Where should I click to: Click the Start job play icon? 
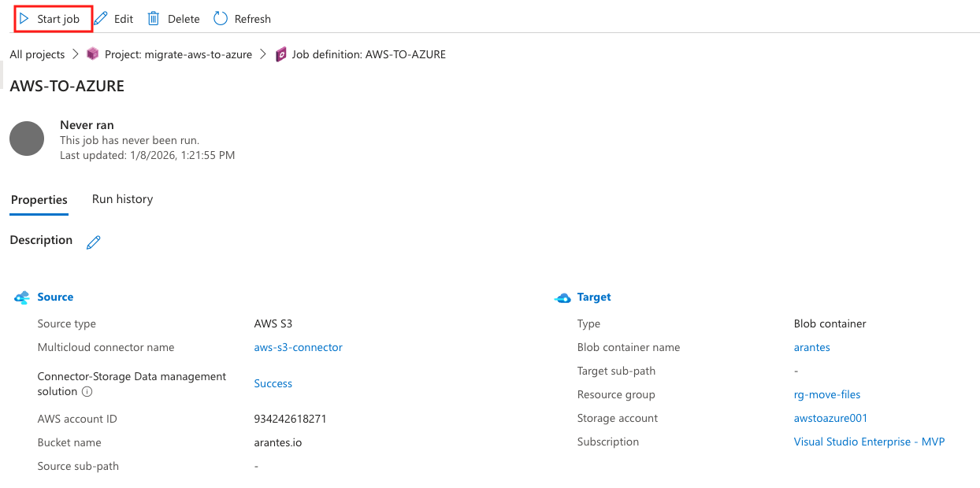(24, 19)
